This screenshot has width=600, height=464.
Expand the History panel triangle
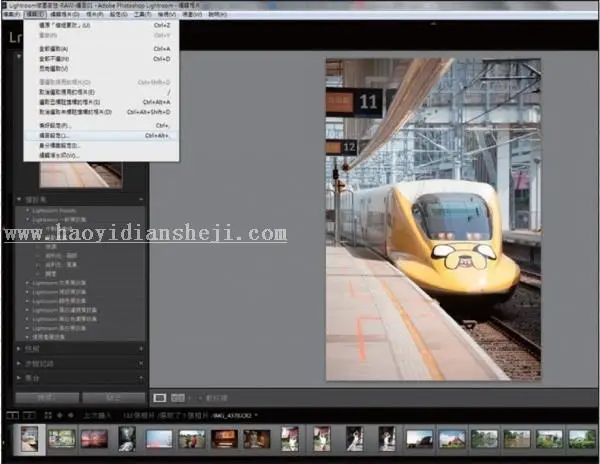(19, 363)
